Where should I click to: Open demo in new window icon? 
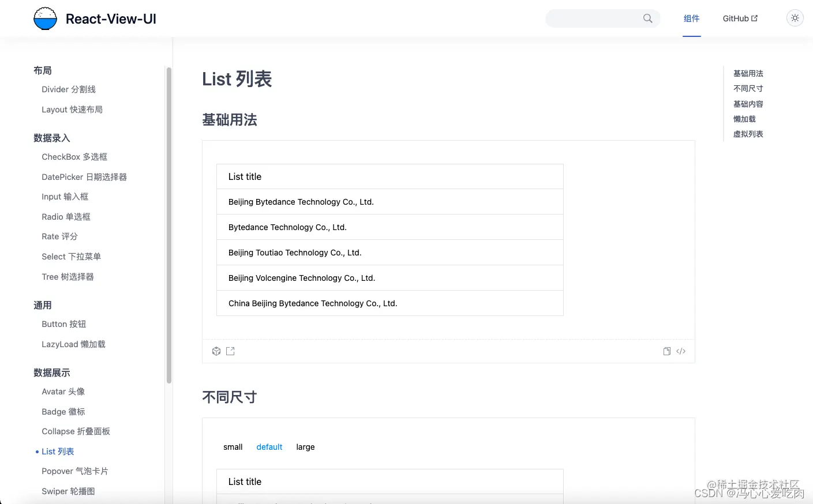pos(230,351)
